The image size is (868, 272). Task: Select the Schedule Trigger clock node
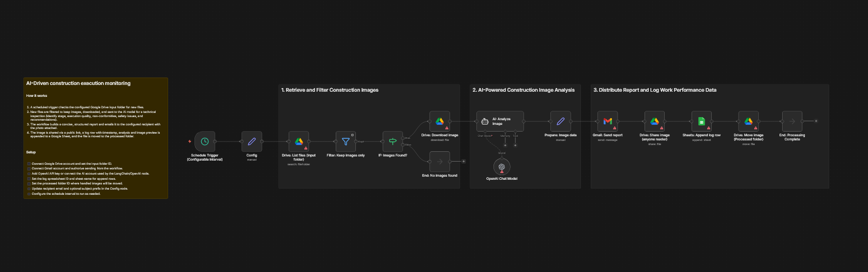tap(205, 141)
